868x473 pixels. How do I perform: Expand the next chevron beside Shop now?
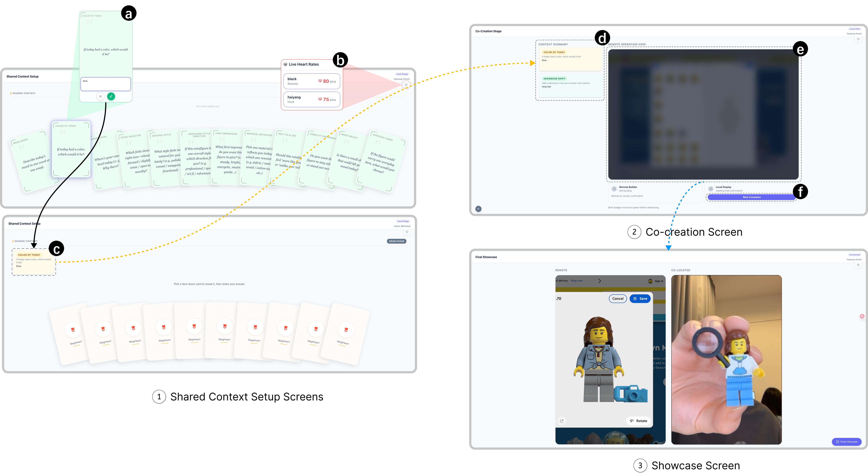pyautogui.click(x=600, y=281)
